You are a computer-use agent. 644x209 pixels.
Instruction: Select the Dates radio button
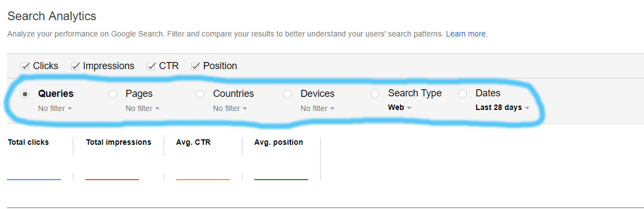coord(462,94)
